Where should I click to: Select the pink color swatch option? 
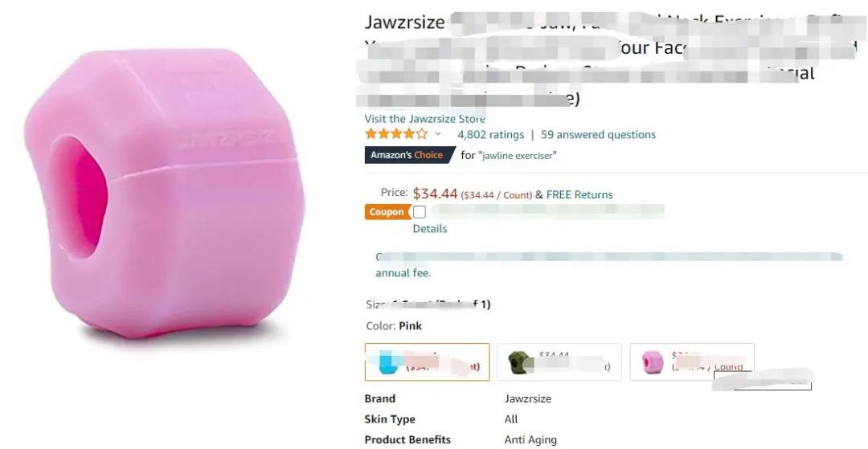(x=692, y=362)
